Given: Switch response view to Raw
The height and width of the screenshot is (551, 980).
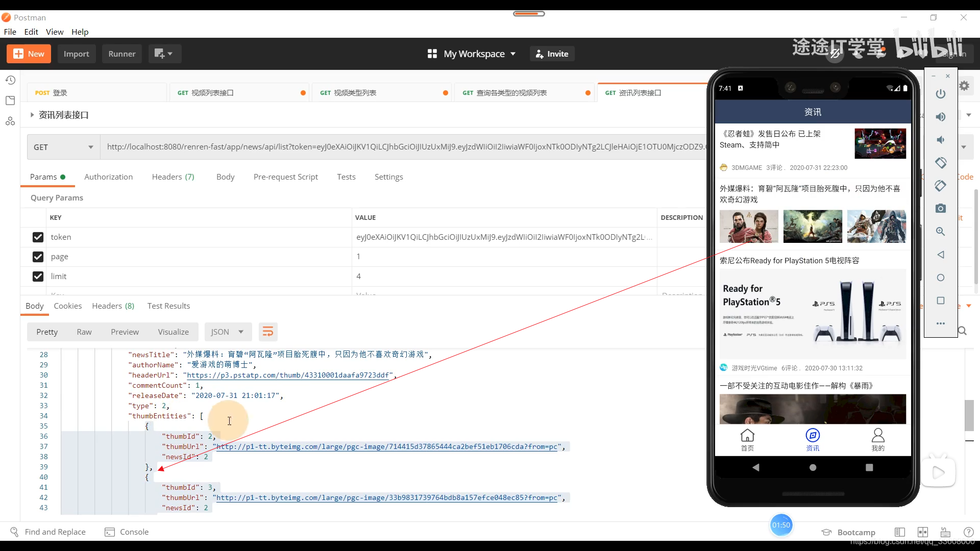Looking at the screenshot, I should [84, 332].
